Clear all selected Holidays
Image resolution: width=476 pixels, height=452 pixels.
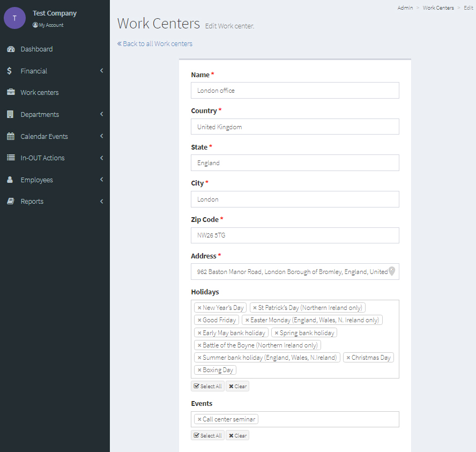click(237, 386)
